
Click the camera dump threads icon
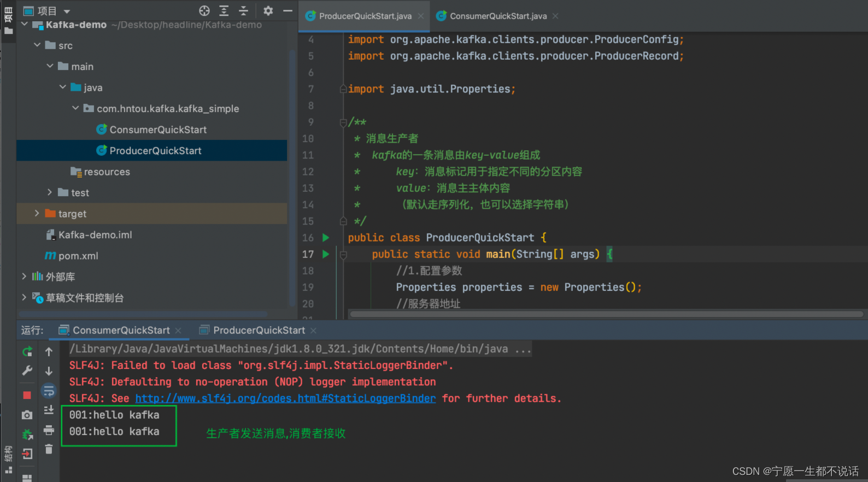click(27, 415)
